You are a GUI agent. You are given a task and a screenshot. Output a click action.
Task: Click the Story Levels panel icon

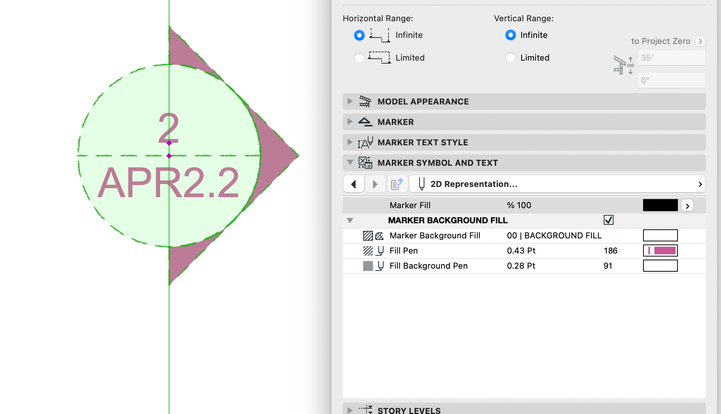pos(366,409)
